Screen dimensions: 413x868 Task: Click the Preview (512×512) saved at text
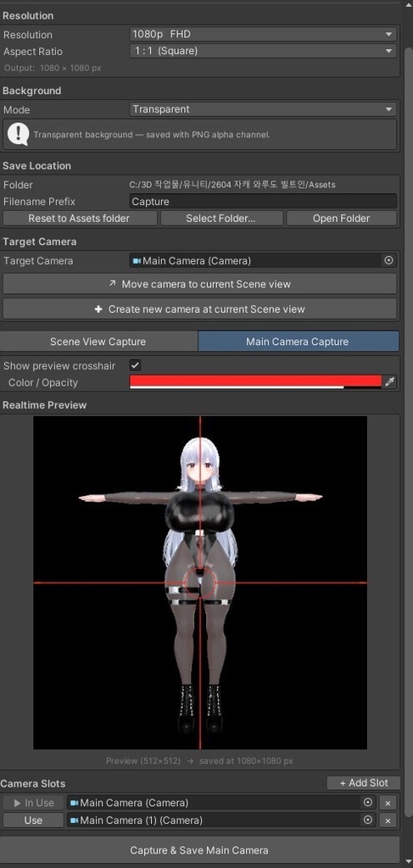[200, 761]
